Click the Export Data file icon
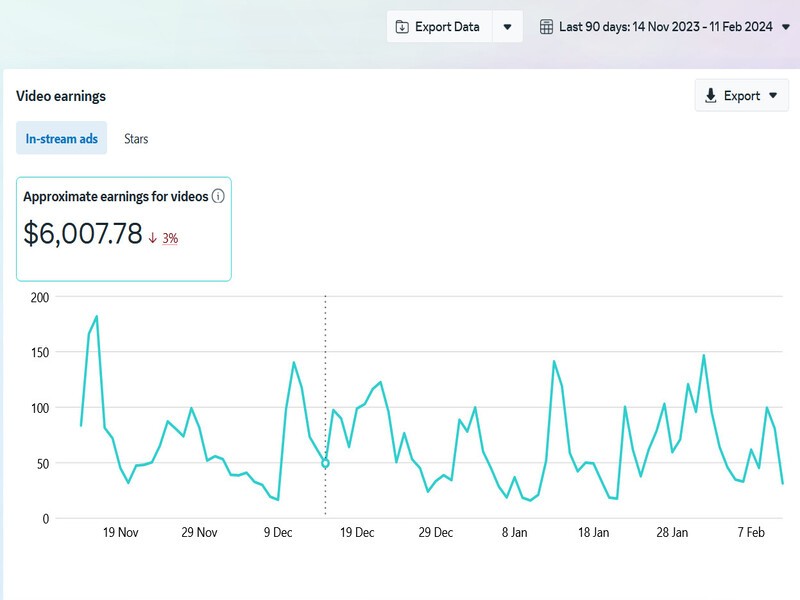The image size is (800, 600). tap(402, 27)
